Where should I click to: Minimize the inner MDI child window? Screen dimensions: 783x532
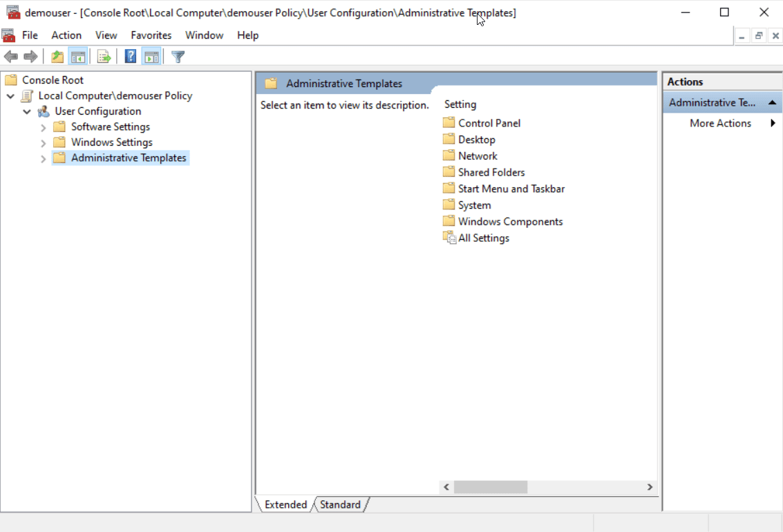pos(742,35)
